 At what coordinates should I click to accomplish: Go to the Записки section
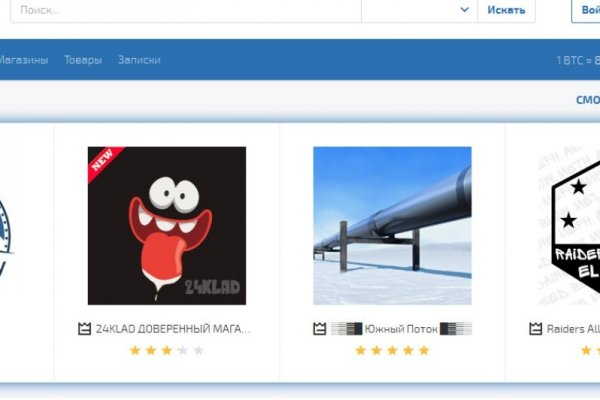139,60
